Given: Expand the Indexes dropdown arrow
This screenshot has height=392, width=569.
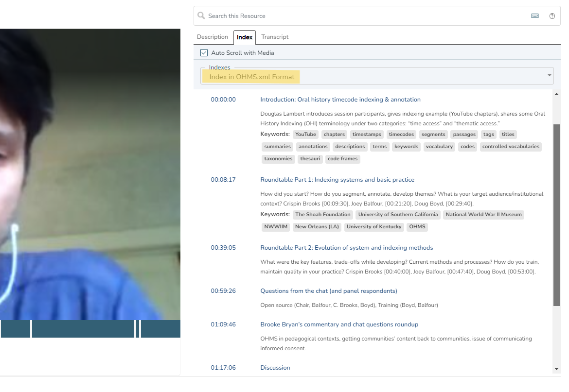Looking at the screenshot, I should click(x=550, y=75).
